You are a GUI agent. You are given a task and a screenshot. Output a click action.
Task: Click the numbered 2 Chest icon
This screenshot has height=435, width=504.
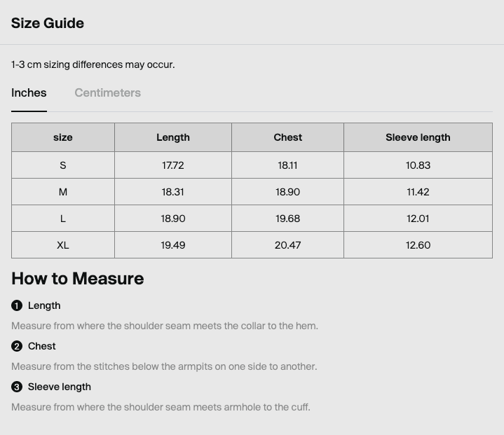[x=17, y=346]
